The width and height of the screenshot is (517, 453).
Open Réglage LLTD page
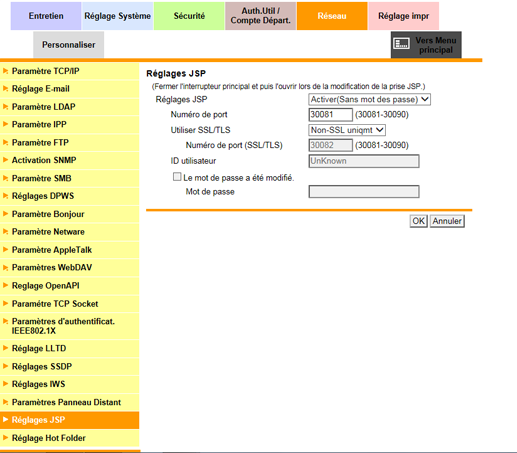(69, 348)
